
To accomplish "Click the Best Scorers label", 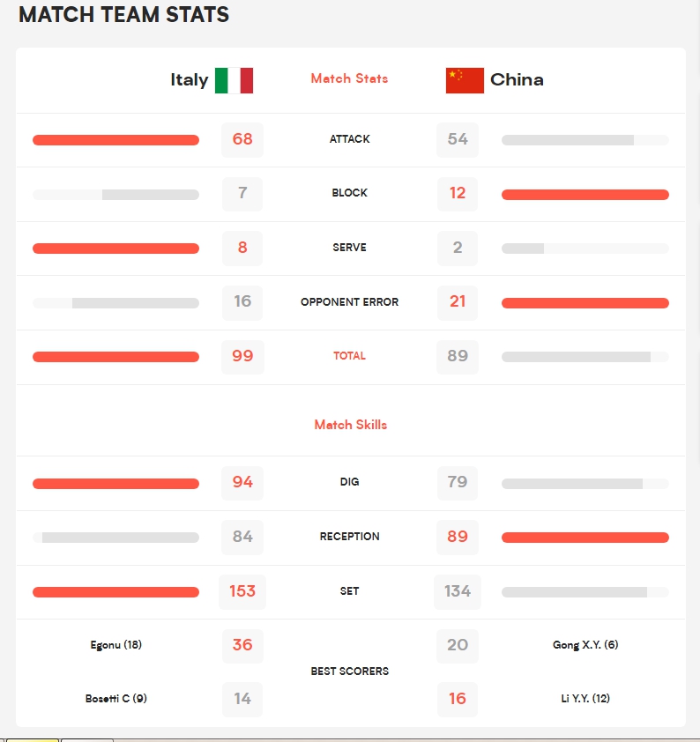I will pyautogui.click(x=349, y=672).
